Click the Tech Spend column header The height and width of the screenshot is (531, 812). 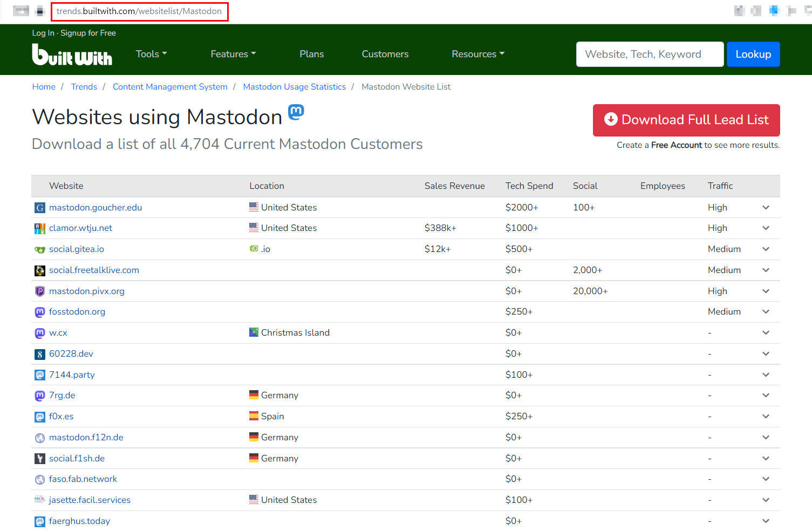(x=529, y=186)
